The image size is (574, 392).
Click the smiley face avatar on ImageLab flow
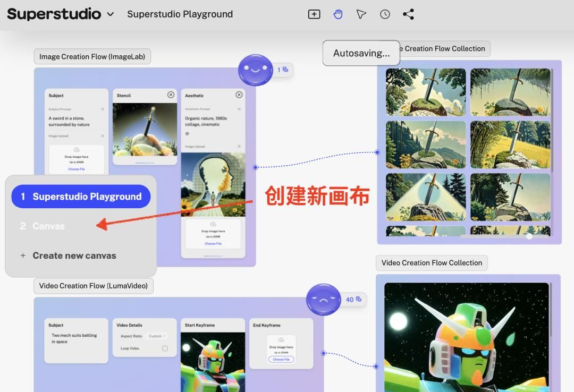tap(256, 70)
